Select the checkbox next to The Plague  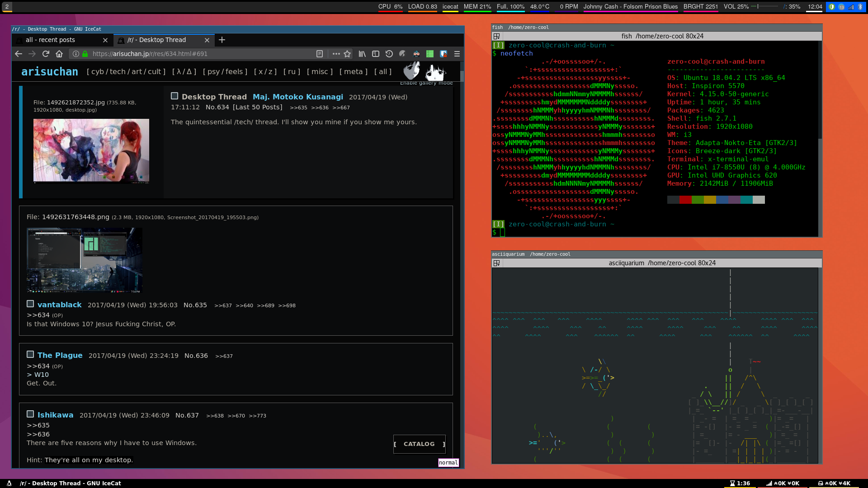30,354
